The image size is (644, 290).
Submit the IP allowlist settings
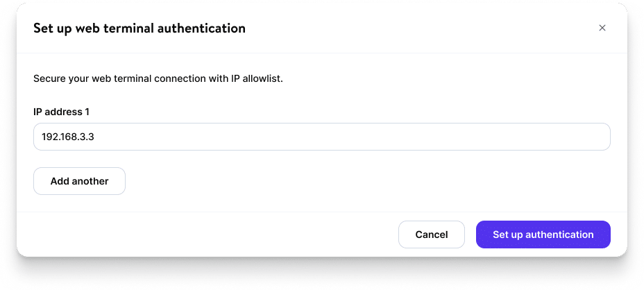[543, 234]
